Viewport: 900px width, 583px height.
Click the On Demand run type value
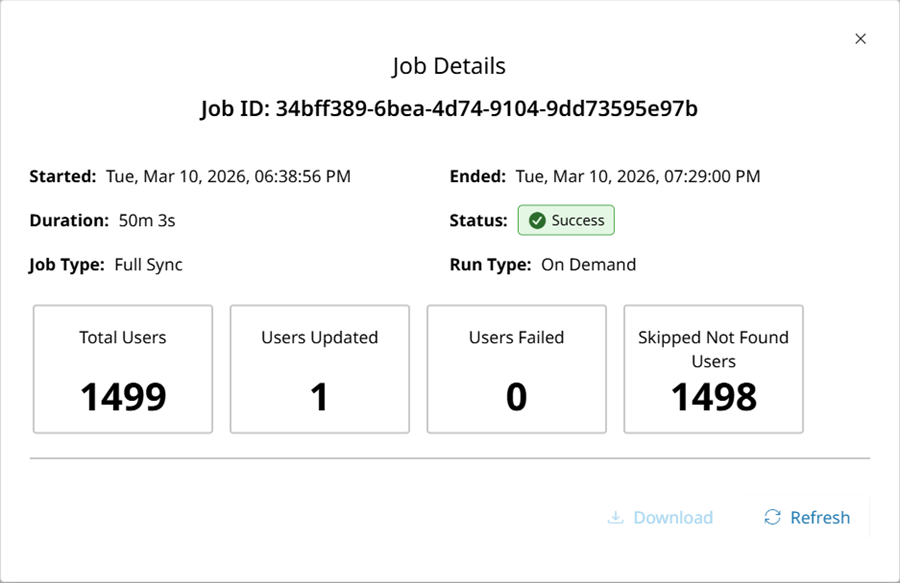point(588,265)
